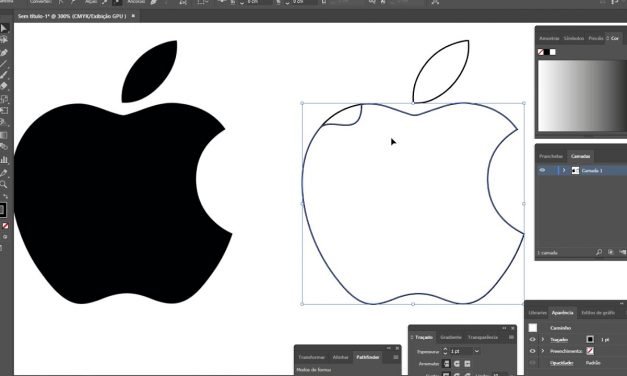Hide Camada 1 layer visibility eye
This screenshot has width=627, height=376.
click(x=542, y=170)
